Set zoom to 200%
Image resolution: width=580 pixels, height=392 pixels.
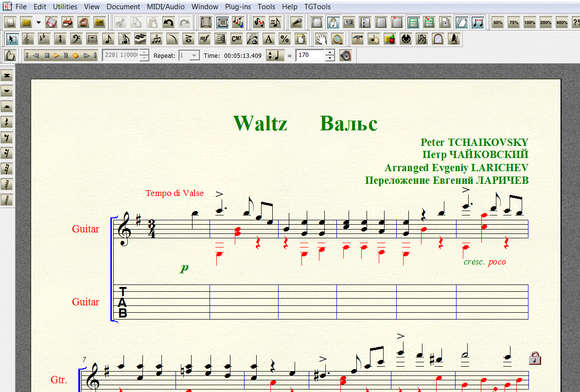click(x=546, y=22)
